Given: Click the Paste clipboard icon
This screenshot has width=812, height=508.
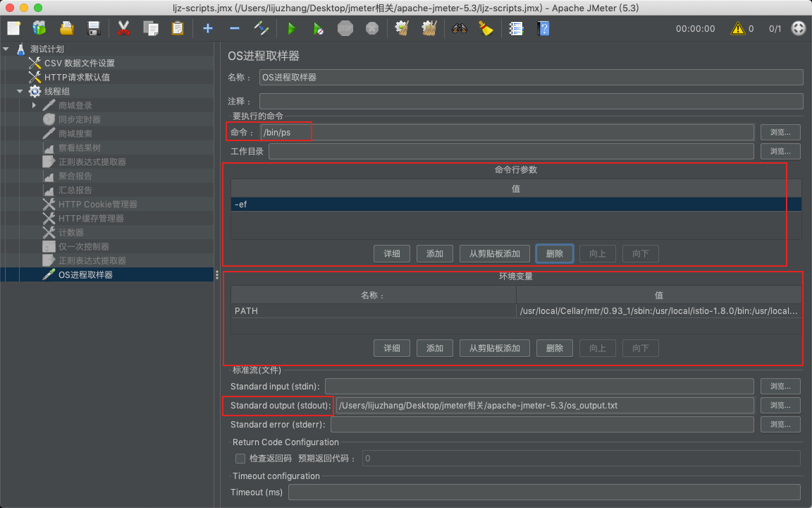Looking at the screenshot, I should click(x=178, y=28).
